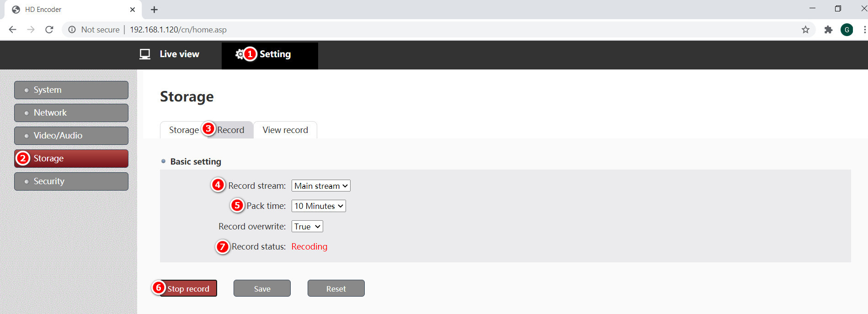
Task: Open the Google profile avatar G
Action: tap(847, 30)
